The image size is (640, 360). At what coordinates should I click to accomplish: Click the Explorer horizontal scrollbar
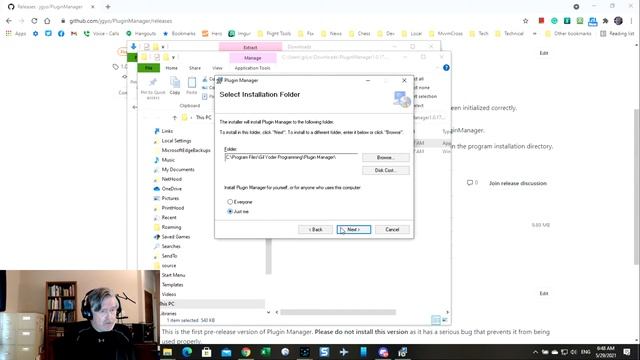tap(338, 312)
